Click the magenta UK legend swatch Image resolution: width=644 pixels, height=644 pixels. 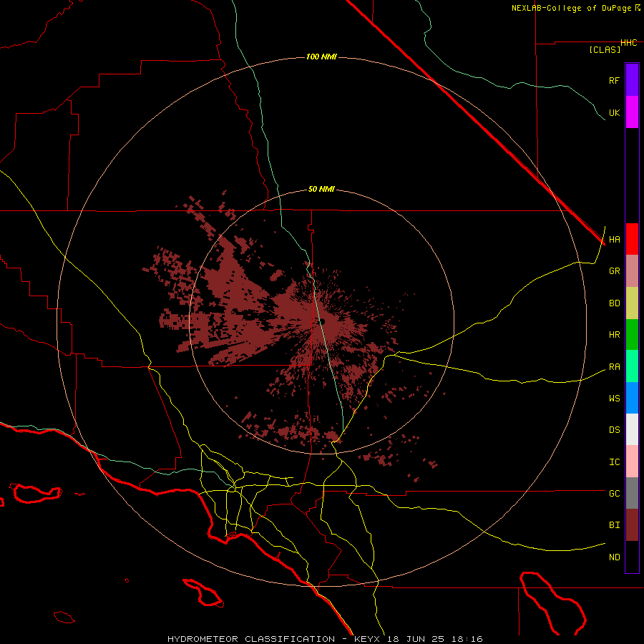632,112
